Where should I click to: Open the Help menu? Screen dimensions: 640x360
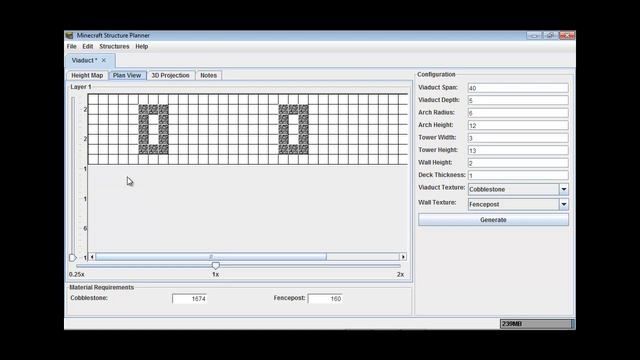[x=142, y=47]
